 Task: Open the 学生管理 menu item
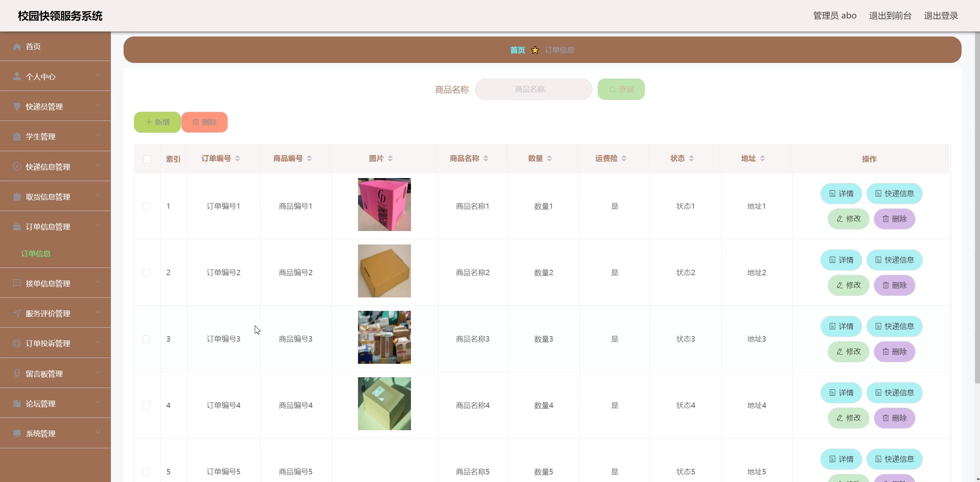(41, 137)
